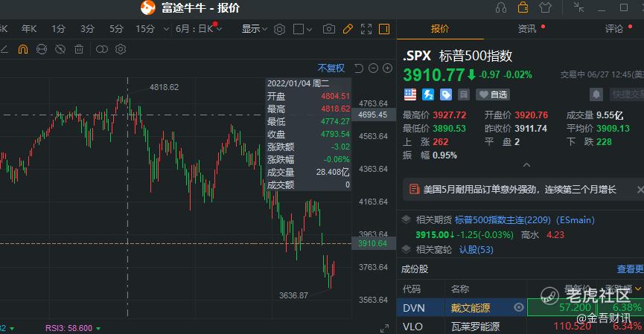This screenshot has height=334, width=644.
Task: Toggle eye icon on DVN row
Action: click(x=519, y=307)
